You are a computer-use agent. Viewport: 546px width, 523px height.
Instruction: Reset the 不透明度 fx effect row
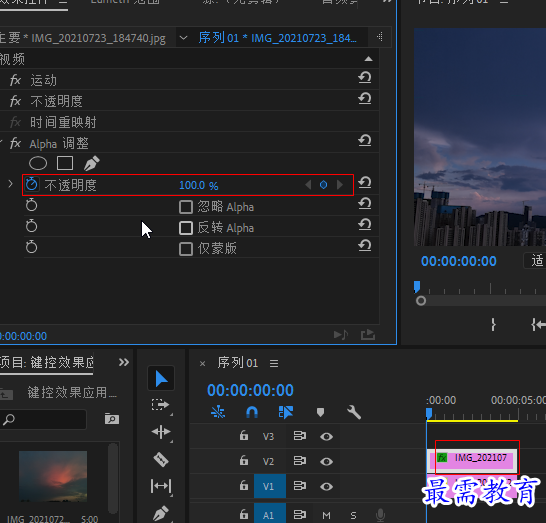pos(365,99)
